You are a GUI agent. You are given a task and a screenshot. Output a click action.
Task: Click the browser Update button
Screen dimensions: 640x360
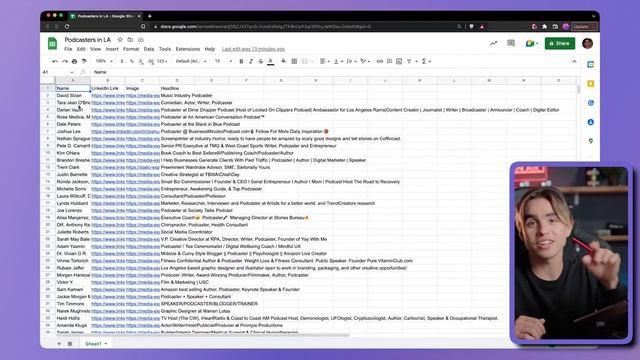tap(584, 27)
